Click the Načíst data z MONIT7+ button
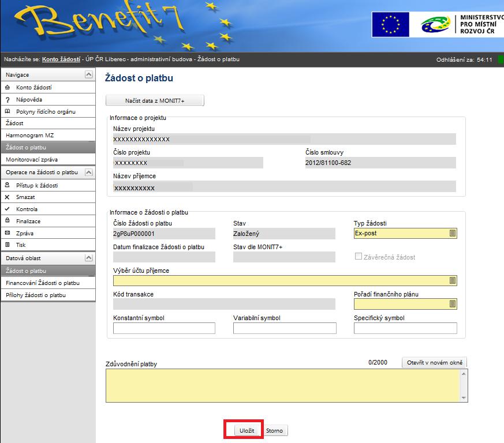Screen dimensions: 504x443 click(155, 100)
